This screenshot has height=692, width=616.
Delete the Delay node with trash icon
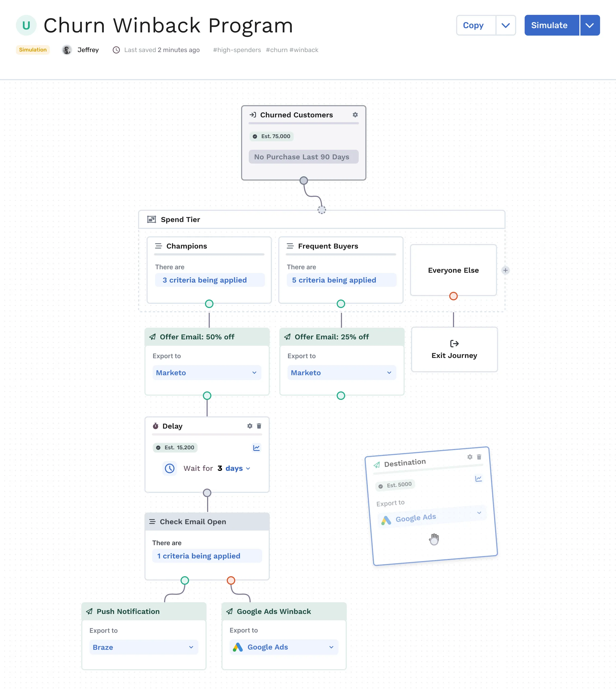coord(259,426)
